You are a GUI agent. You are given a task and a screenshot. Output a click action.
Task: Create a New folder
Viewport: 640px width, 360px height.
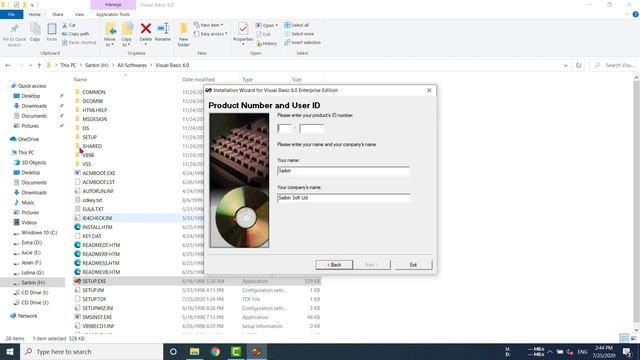point(184,34)
